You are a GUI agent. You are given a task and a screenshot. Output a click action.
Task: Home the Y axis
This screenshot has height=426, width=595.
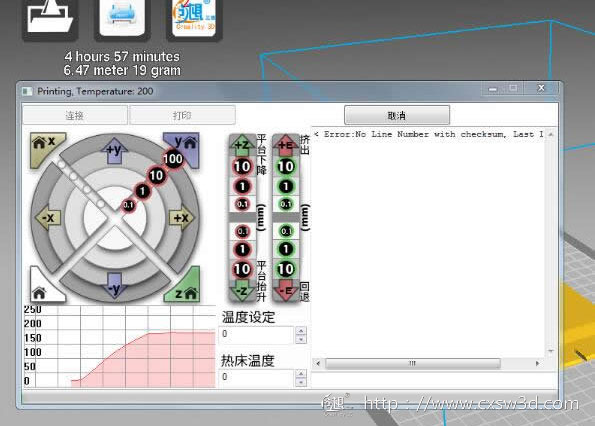185,146
